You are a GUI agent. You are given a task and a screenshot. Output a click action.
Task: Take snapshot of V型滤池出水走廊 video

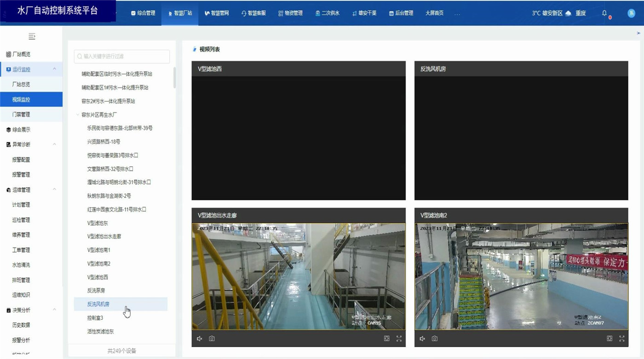[212, 339]
